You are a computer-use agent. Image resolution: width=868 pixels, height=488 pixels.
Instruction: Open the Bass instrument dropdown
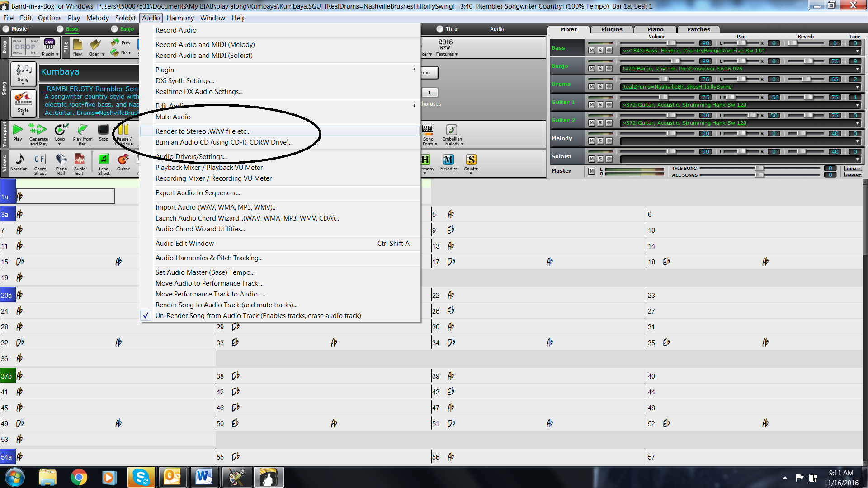tap(857, 51)
